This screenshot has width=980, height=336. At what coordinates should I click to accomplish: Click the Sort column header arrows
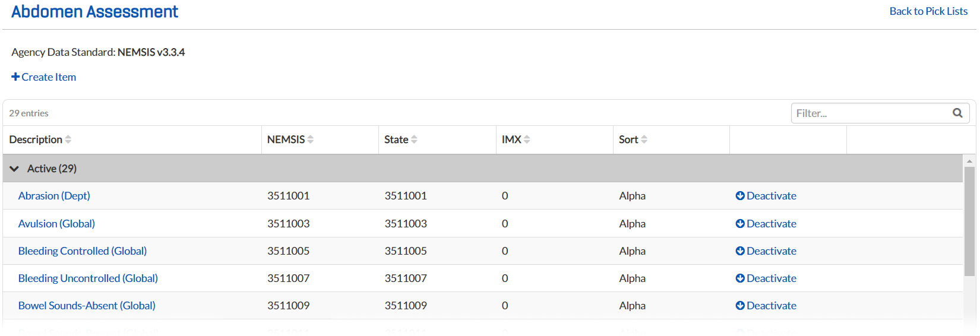tap(644, 140)
